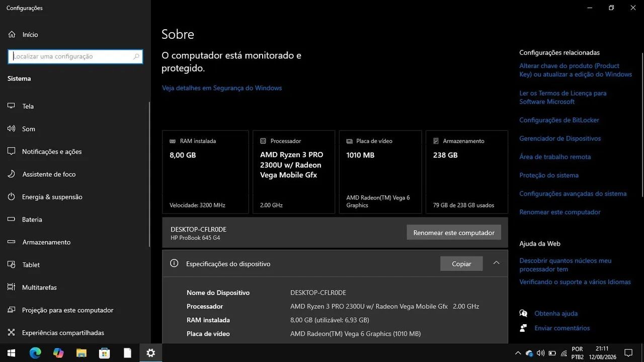644x362 pixels.
Task: Click the tray volume icon
Action: [x=540, y=353]
